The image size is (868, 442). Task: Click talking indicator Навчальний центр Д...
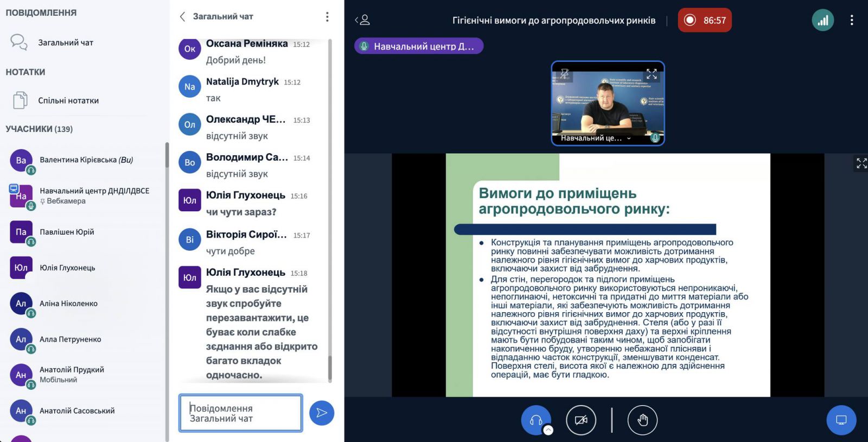pos(418,46)
